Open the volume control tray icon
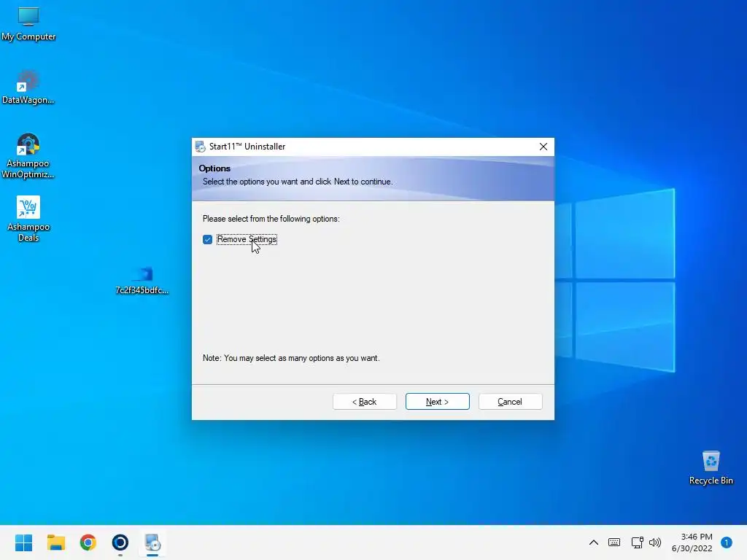The height and width of the screenshot is (560, 747). 655,542
